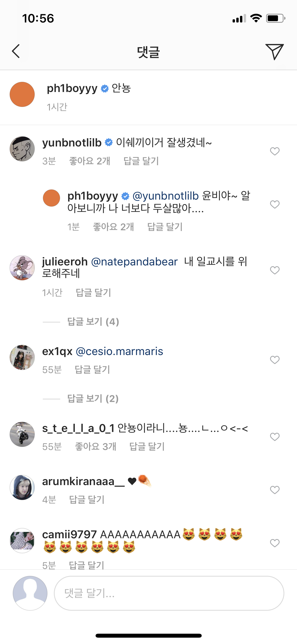The width and height of the screenshot is (297, 644).
Task: Tap the heart on camii9797's comment
Action: (275, 543)
